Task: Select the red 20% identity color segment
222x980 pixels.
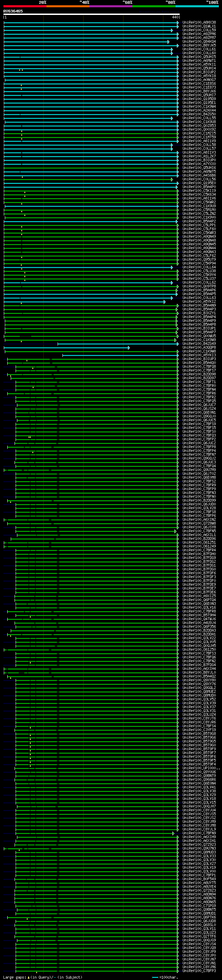Action: tap(25, 6)
